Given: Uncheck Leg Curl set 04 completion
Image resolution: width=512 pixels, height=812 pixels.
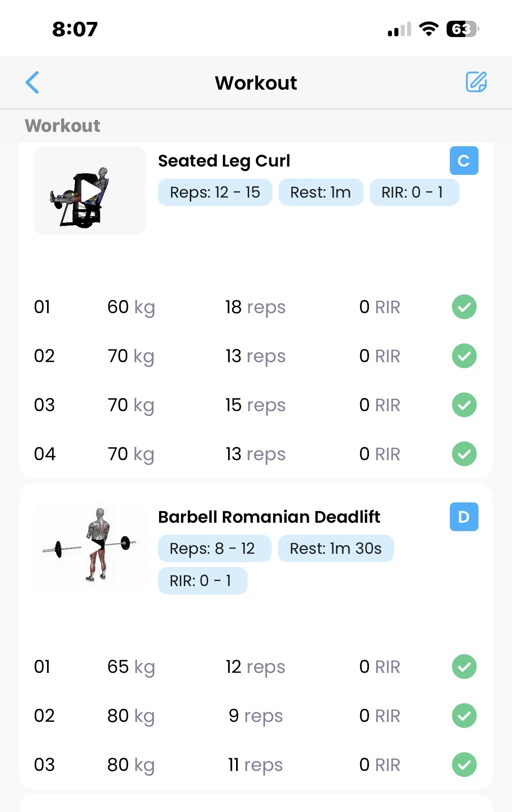Looking at the screenshot, I should pos(464,454).
